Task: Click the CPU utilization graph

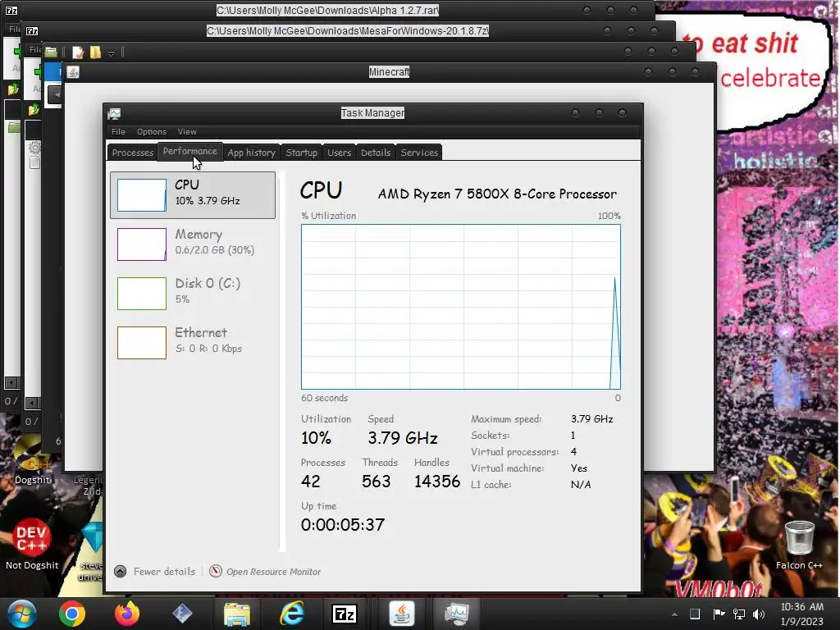Action: [461, 307]
